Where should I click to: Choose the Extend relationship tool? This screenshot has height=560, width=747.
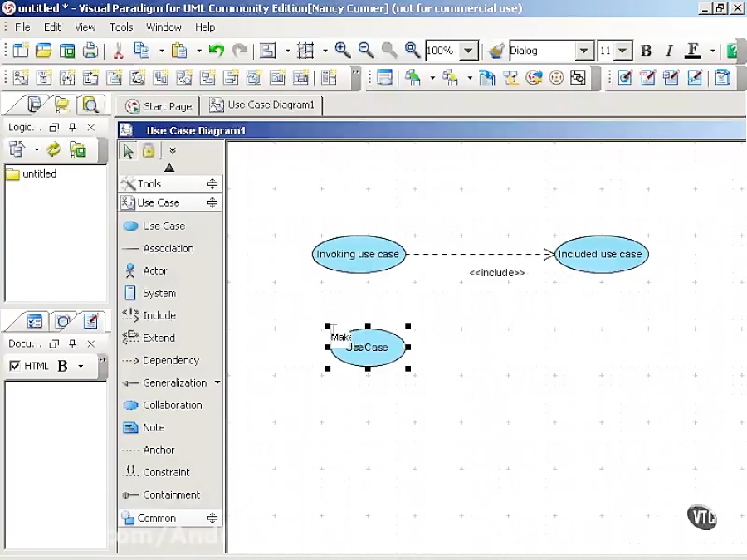click(x=159, y=338)
